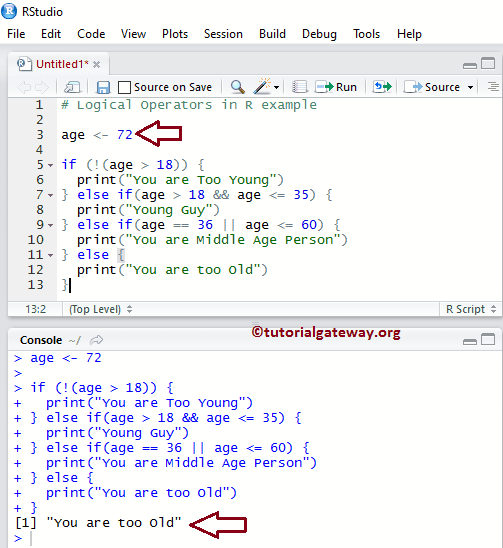The width and height of the screenshot is (503, 548).
Task: Maximize the source editor pane
Action: tap(488, 64)
